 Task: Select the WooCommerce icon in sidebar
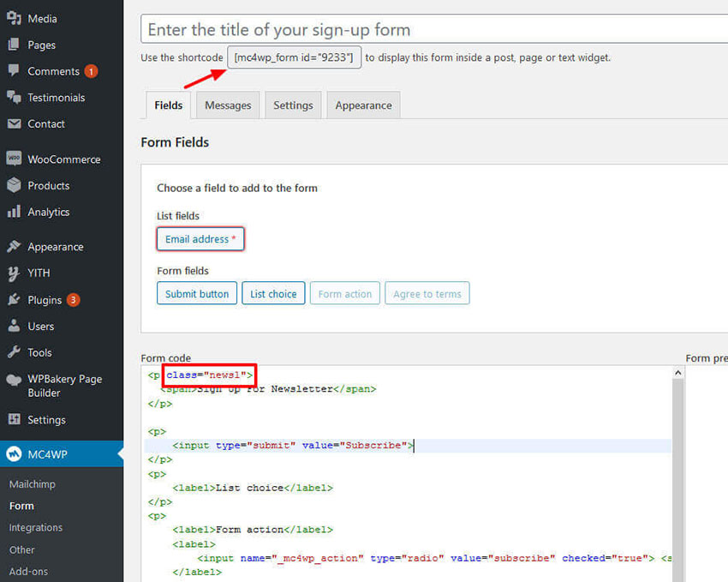(14, 159)
